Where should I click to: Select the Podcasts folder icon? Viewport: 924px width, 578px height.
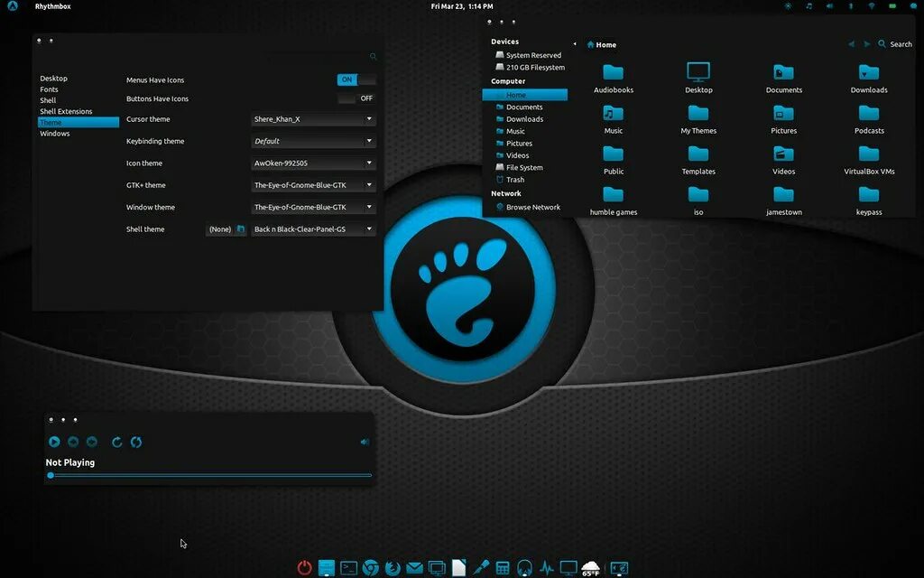[869, 113]
